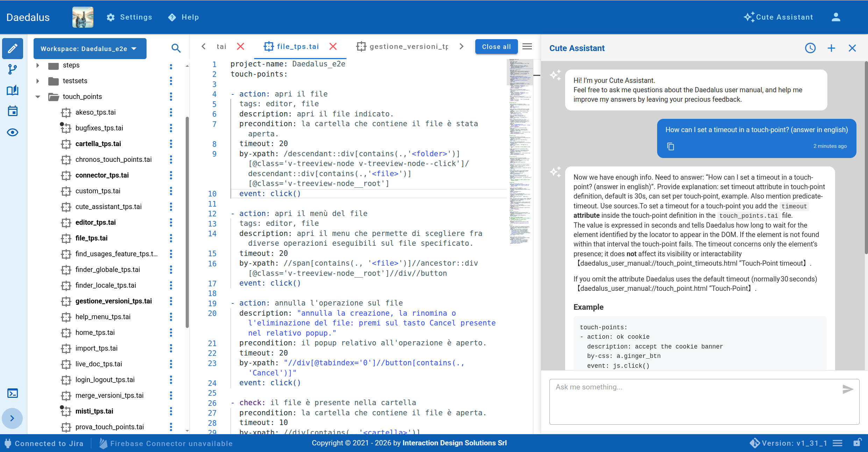This screenshot has width=868, height=452.
Task: Select bugfixes_tps.tai in file tree
Action: (99, 128)
